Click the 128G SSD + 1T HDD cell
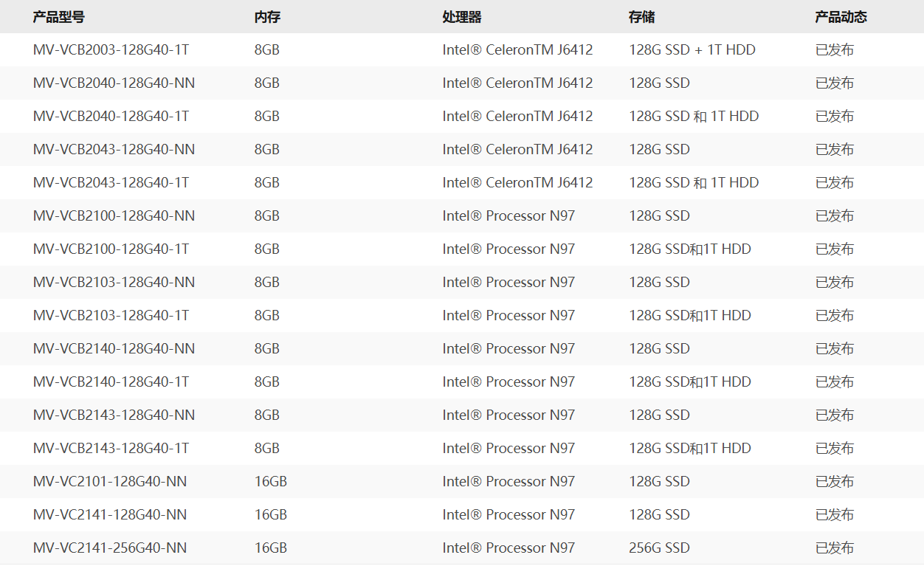The height and width of the screenshot is (566, 924). tap(692, 50)
